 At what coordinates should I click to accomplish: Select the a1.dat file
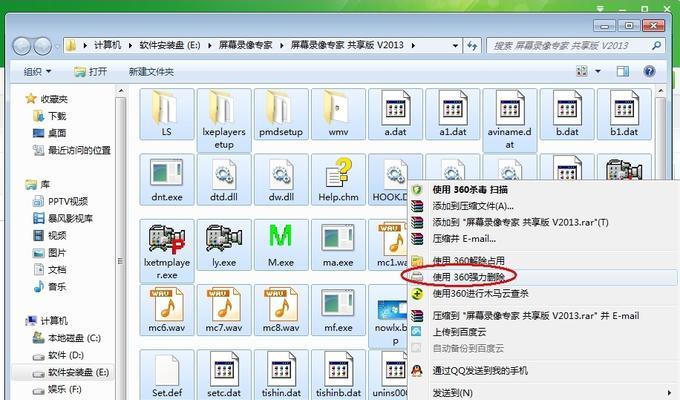tap(453, 114)
